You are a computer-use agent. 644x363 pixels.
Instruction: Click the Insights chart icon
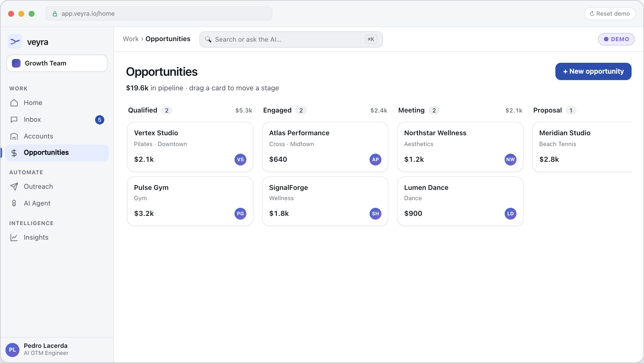click(14, 237)
